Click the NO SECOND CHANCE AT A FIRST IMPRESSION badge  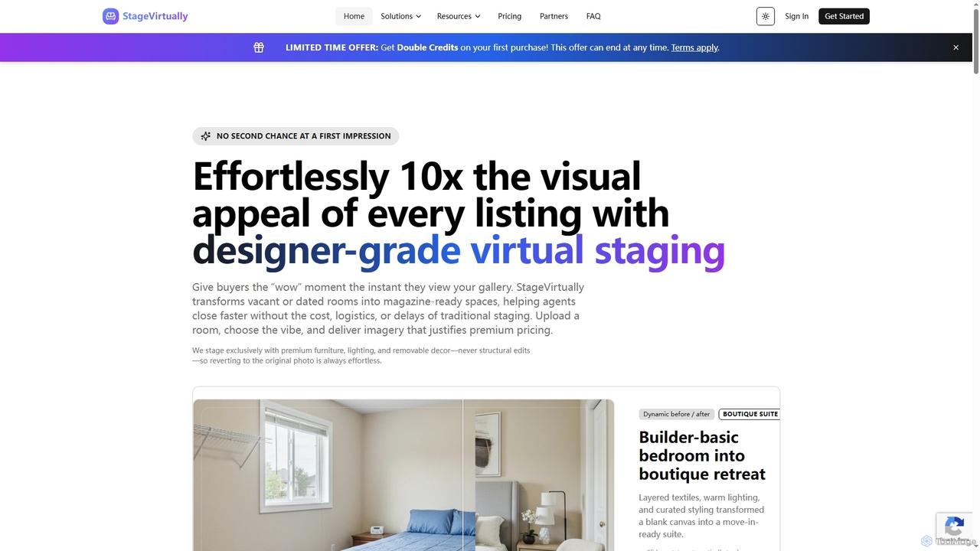point(296,136)
